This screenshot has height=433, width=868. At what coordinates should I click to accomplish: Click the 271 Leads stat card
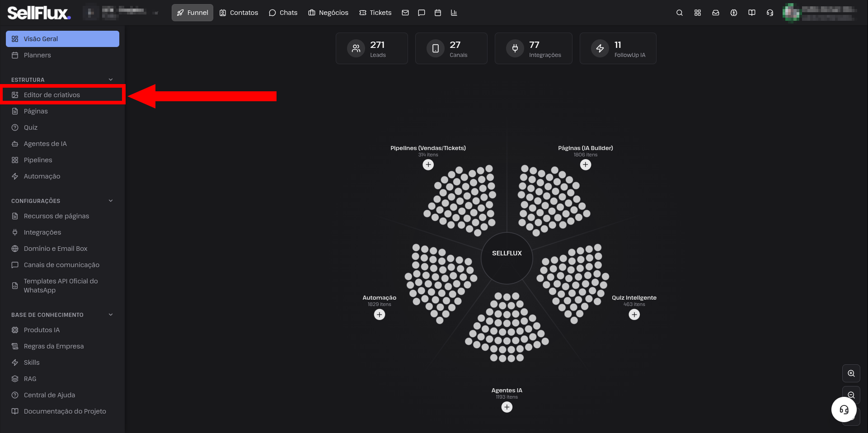372,48
